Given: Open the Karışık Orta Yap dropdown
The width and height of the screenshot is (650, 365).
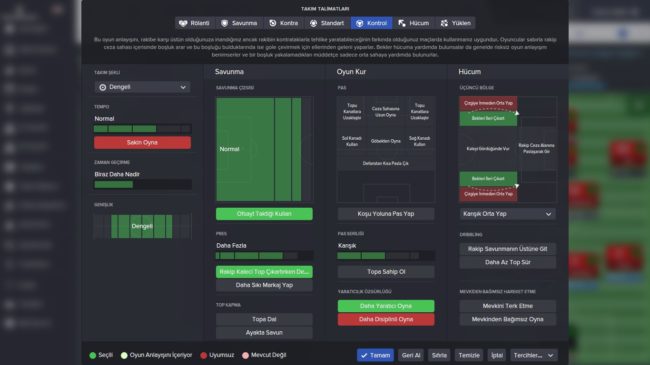Looking at the screenshot, I should tap(507, 214).
